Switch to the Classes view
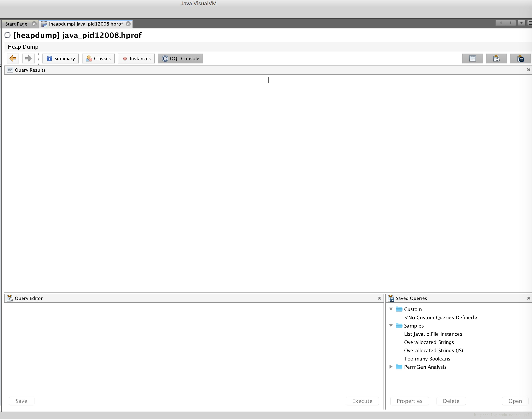This screenshot has height=419, width=532. tap(98, 58)
